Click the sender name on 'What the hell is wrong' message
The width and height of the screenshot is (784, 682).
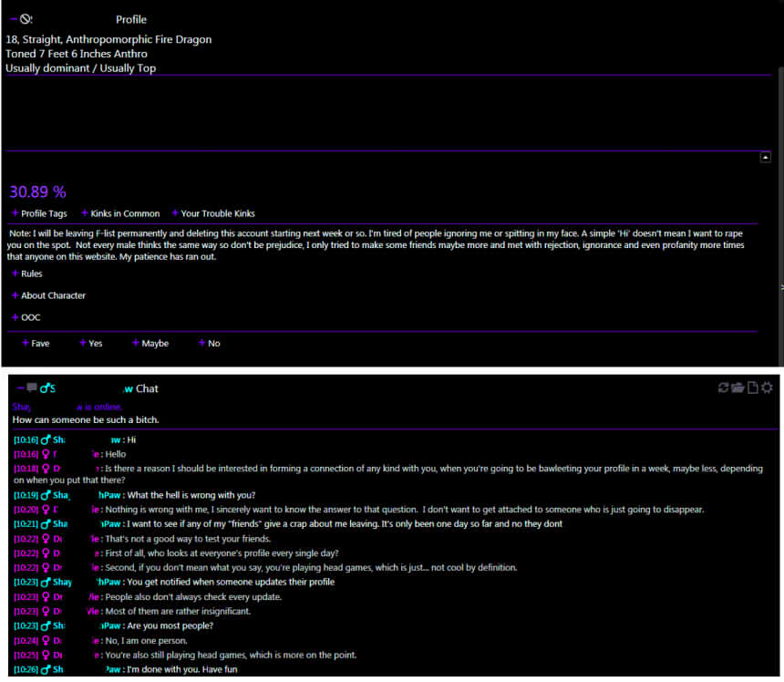click(87, 495)
